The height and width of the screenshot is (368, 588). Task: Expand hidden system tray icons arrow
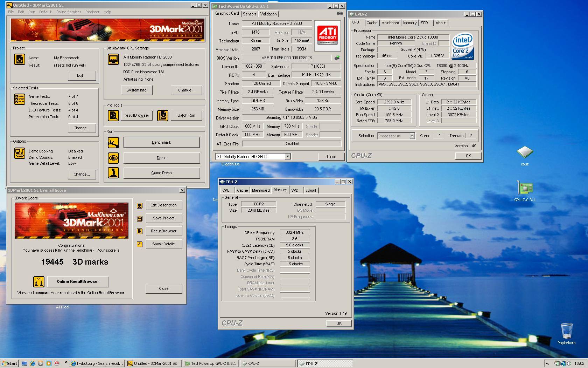pos(547,363)
